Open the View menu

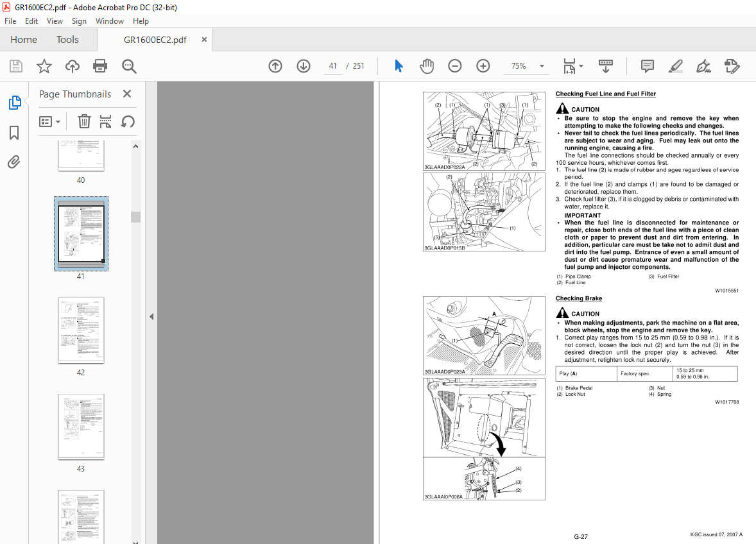55,21
